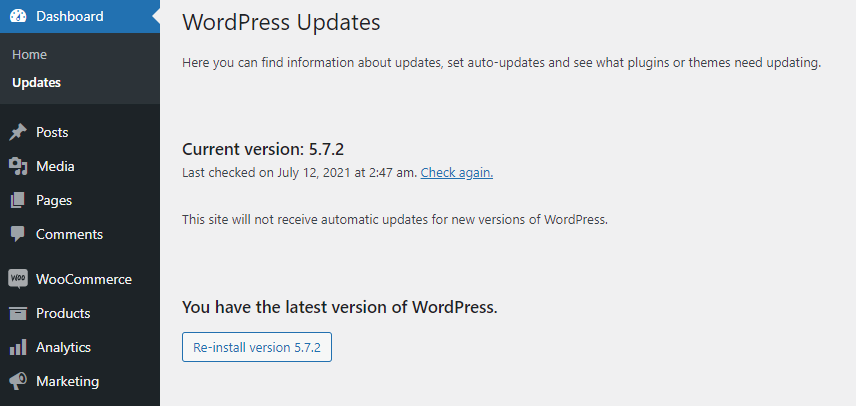Click the WooCommerce logo icon
Screen dimensions: 856x406
click(x=18, y=279)
